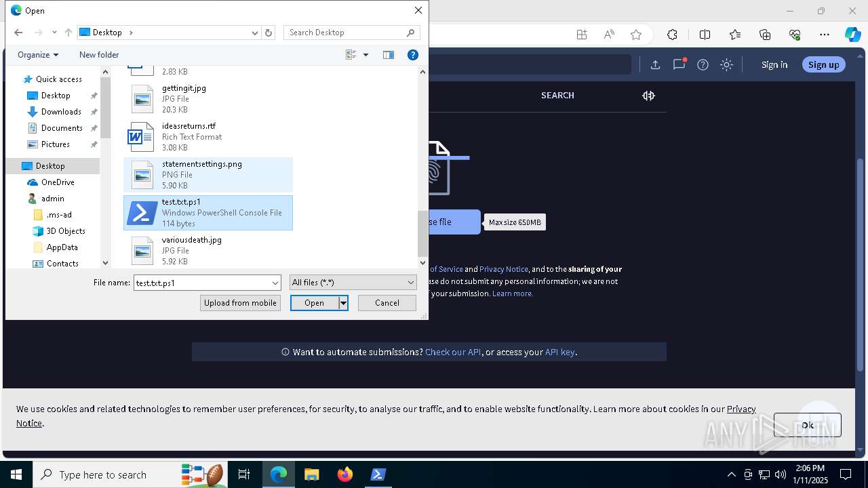Refresh the Desktop folder view

coord(269,33)
